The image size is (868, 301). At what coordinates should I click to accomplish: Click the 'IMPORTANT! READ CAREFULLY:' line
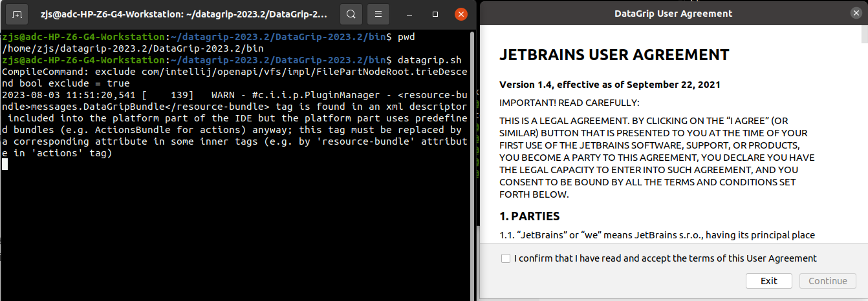pyautogui.click(x=569, y=103)
